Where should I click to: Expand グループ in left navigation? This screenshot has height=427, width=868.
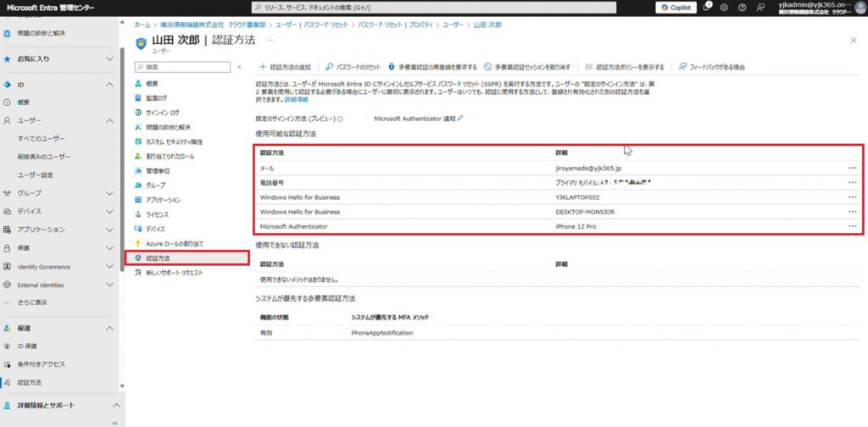pos(109,193)
